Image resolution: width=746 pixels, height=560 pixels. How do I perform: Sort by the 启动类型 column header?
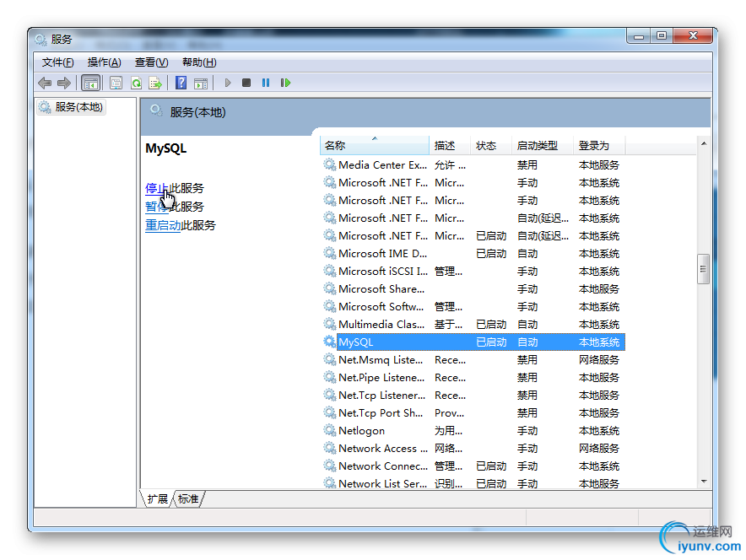point(543,145)
